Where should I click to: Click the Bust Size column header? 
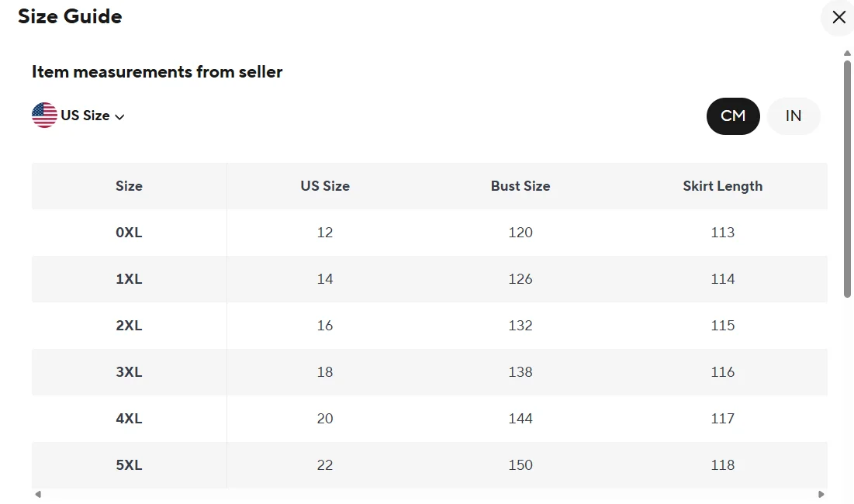coord(520,186)
